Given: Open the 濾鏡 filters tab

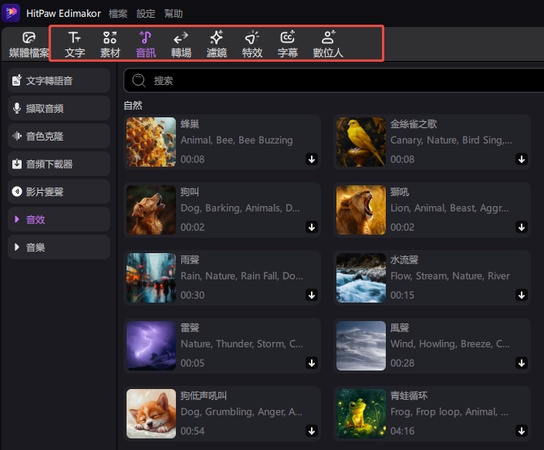Looking at the screenshot, I should [216, 44].
